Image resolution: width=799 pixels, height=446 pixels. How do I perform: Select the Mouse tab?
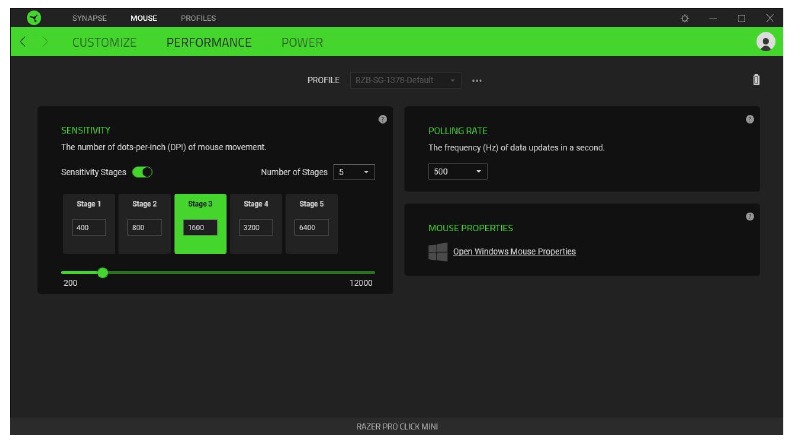144,18
